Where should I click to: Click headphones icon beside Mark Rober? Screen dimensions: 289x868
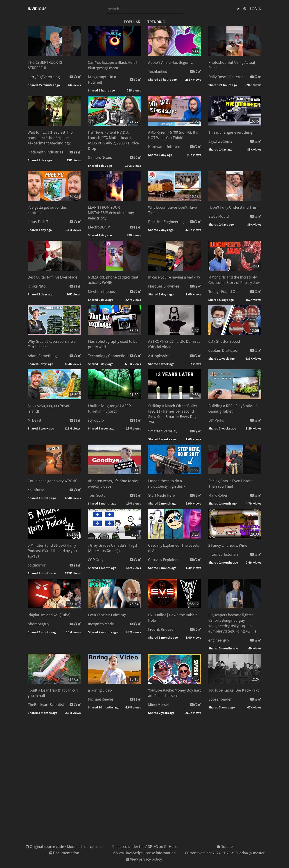[x=256, y=495]
